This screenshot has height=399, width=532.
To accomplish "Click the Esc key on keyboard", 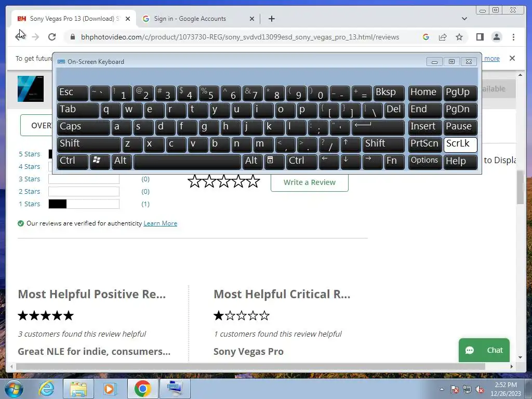I will 73,93.
